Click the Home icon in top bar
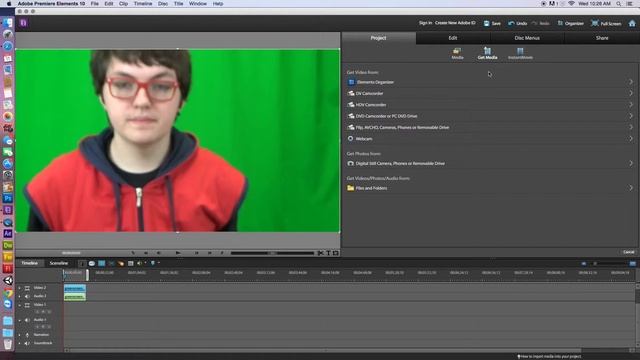 click(x=632, y=23)
